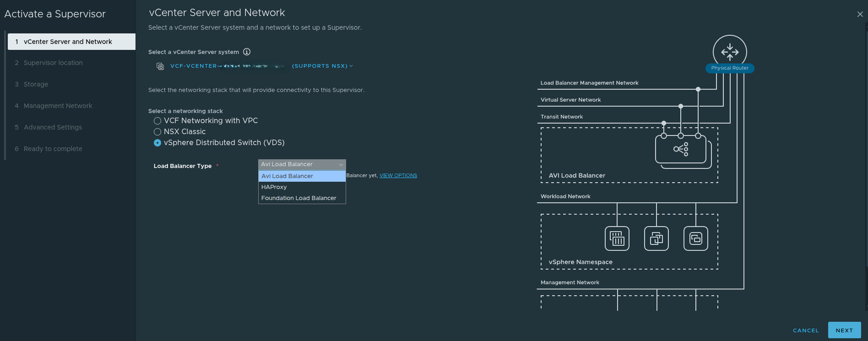Click the info icon beside vCenter Server system
868x341 pixels.
pos(247,52)
